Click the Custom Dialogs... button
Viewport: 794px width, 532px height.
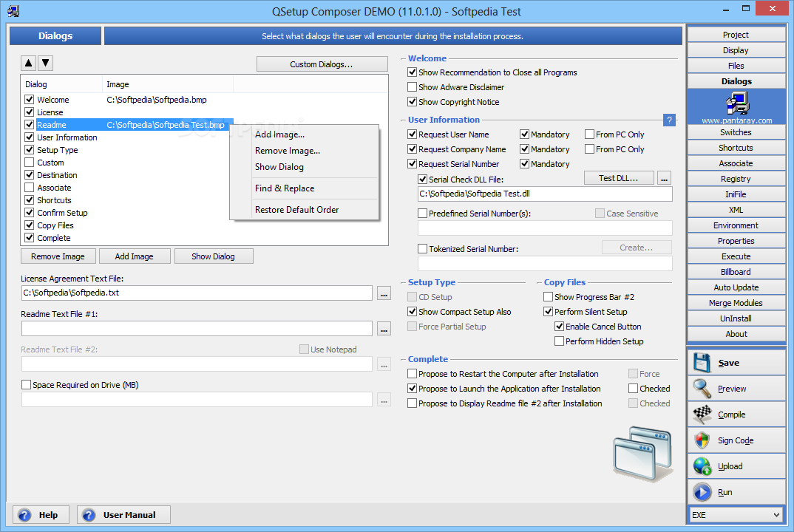[x=322, y=64]
